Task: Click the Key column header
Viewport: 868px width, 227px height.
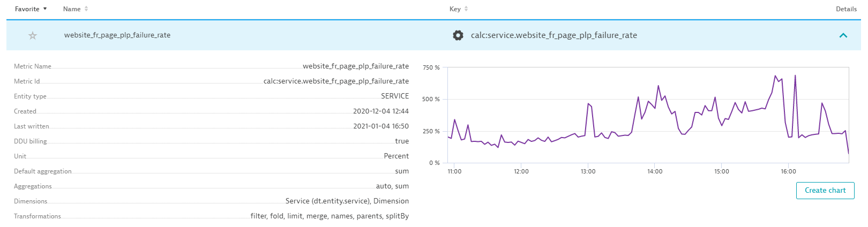Action: (454, 9)
